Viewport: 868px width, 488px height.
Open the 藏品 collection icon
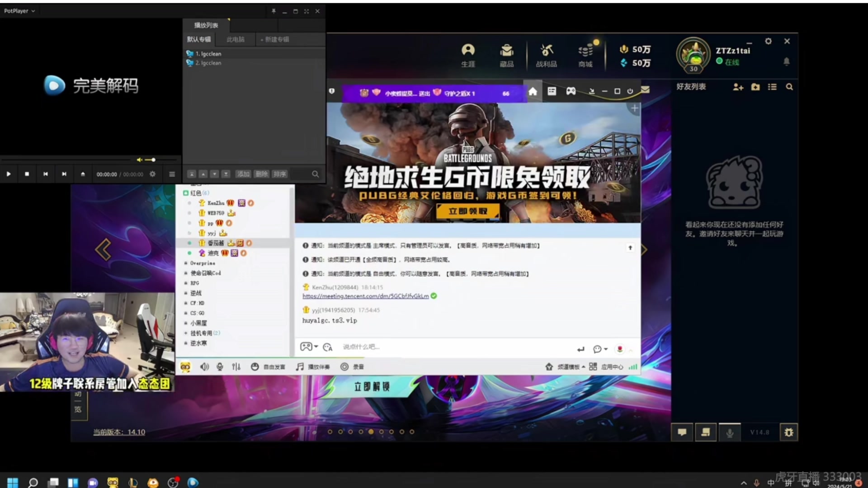(x=507, y=55)
